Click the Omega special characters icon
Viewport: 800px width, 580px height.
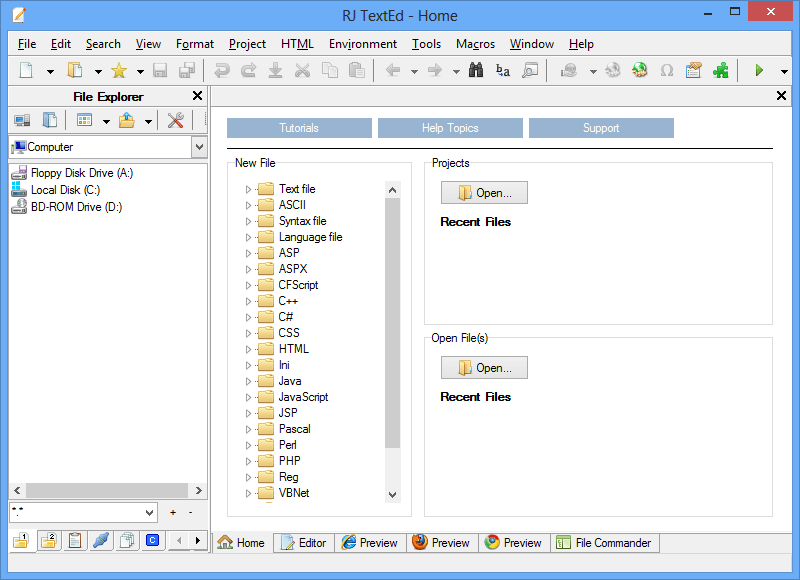[667, 70]
